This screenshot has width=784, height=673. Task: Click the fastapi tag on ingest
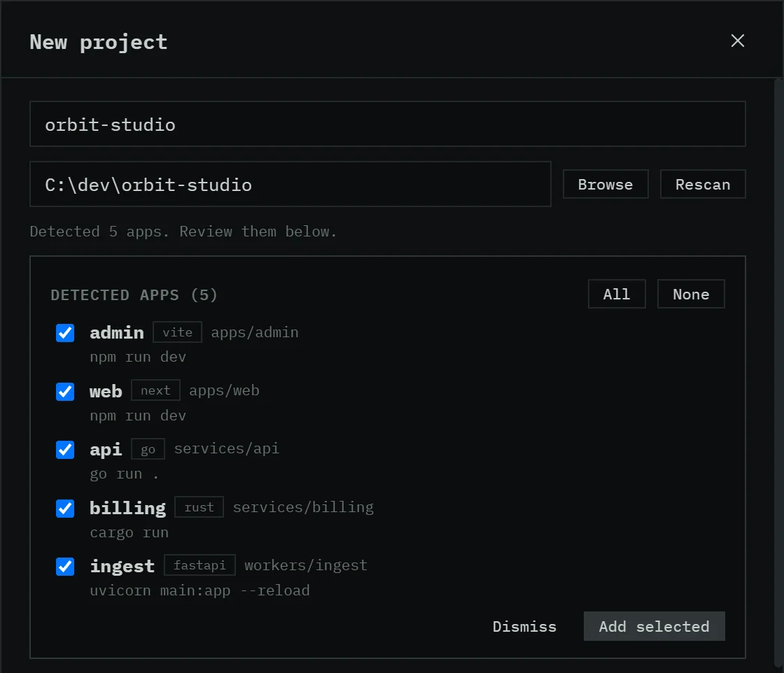tap(199, 565)
